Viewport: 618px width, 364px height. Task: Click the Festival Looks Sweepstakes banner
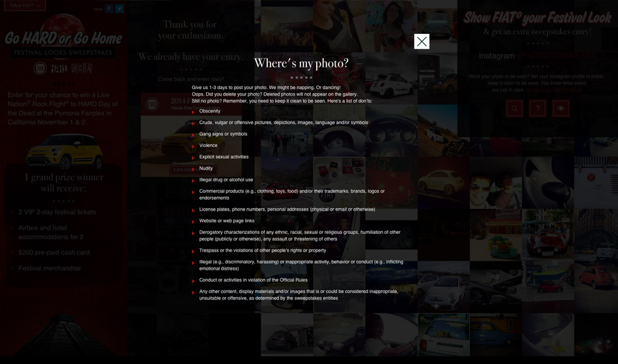pyautogui.click(x=64, y=53)
